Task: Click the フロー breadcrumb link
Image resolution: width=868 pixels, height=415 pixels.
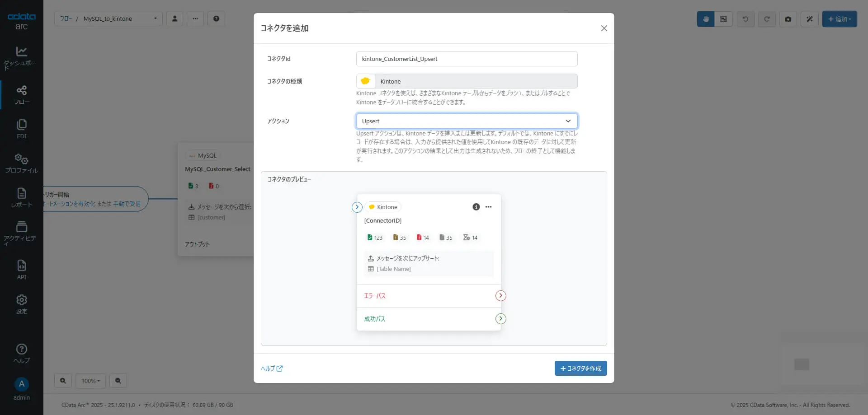Action: pos(66,19)
